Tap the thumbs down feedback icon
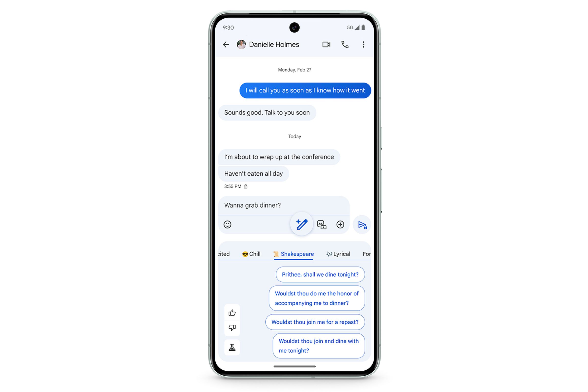 pyautogui.click(x=232, y=328)
